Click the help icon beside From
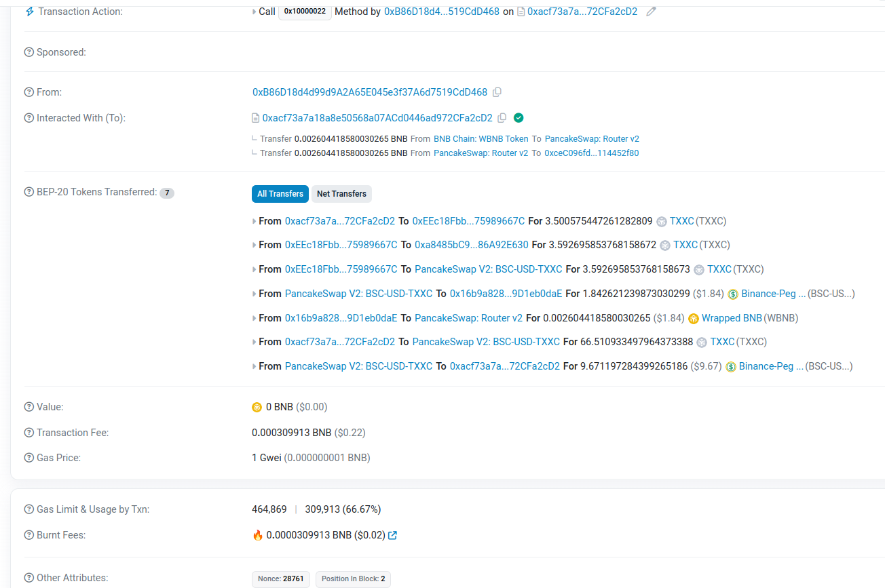 coord(29,92)
